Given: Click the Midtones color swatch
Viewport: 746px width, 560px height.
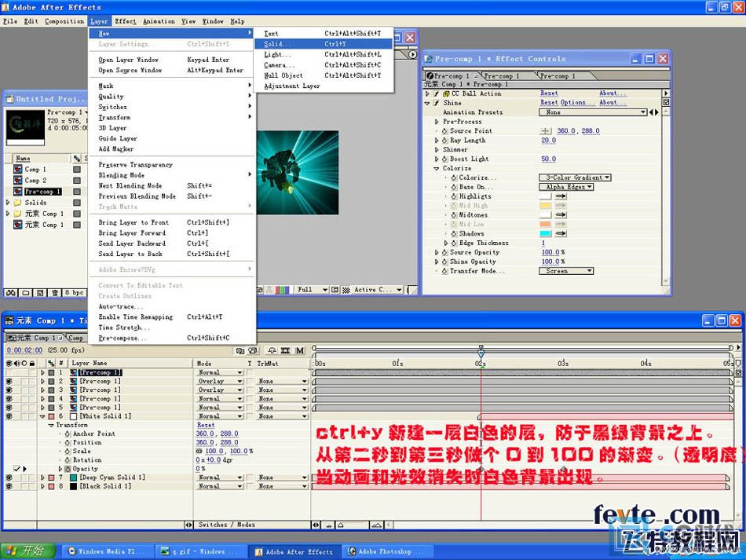Looking at the screenshot, I should 545,214.
